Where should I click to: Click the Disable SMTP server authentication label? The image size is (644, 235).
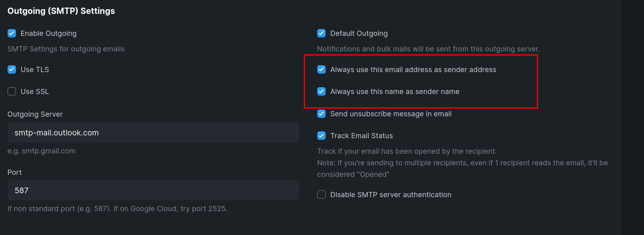click(391, 195)
